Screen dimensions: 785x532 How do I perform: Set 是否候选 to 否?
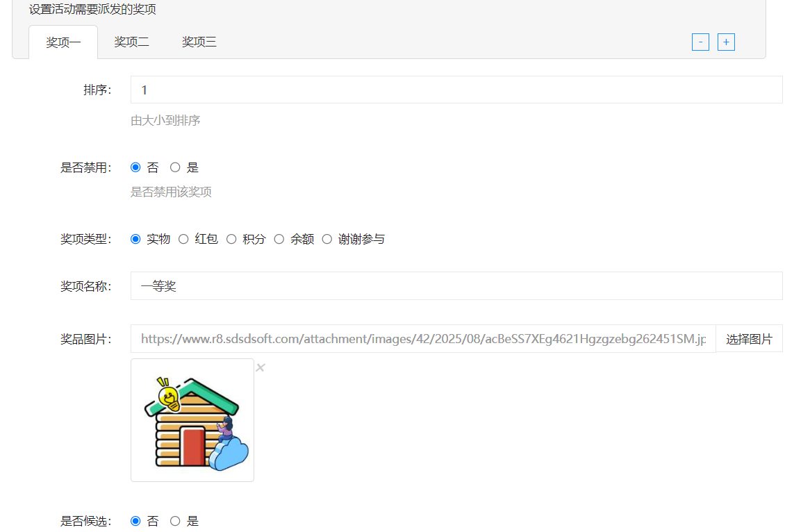(x=135, y=520)
